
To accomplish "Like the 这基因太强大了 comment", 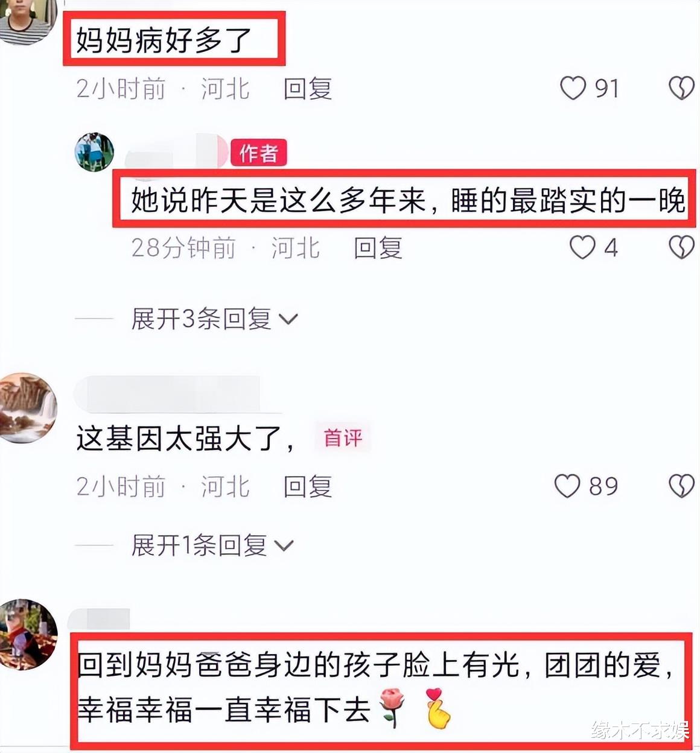I will [x=567, y=486].
